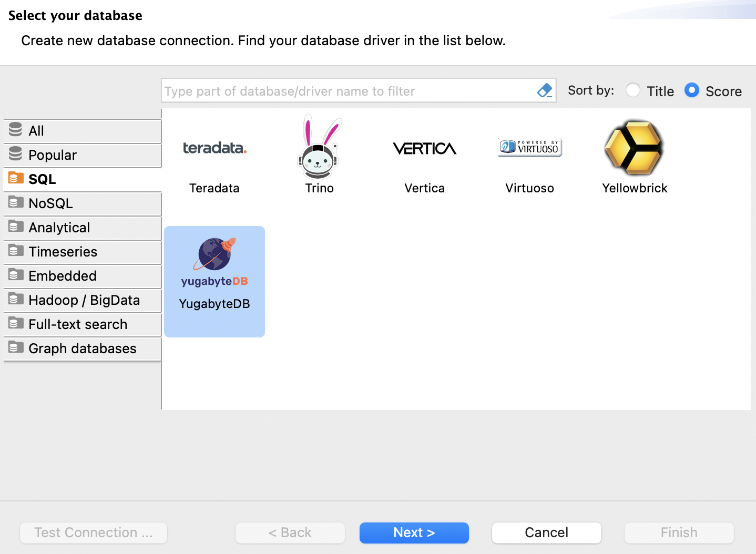Proceed with the Next button

click(x=414, y=532)
